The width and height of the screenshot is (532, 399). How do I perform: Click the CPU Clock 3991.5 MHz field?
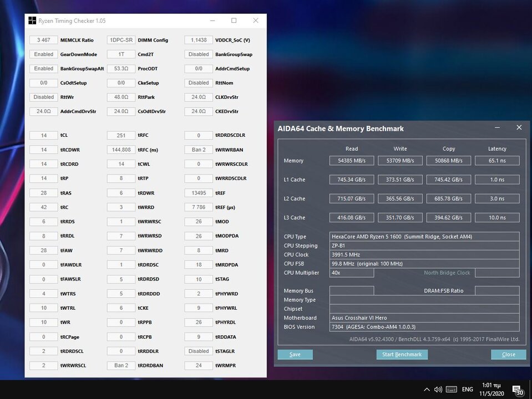[424, 254]
